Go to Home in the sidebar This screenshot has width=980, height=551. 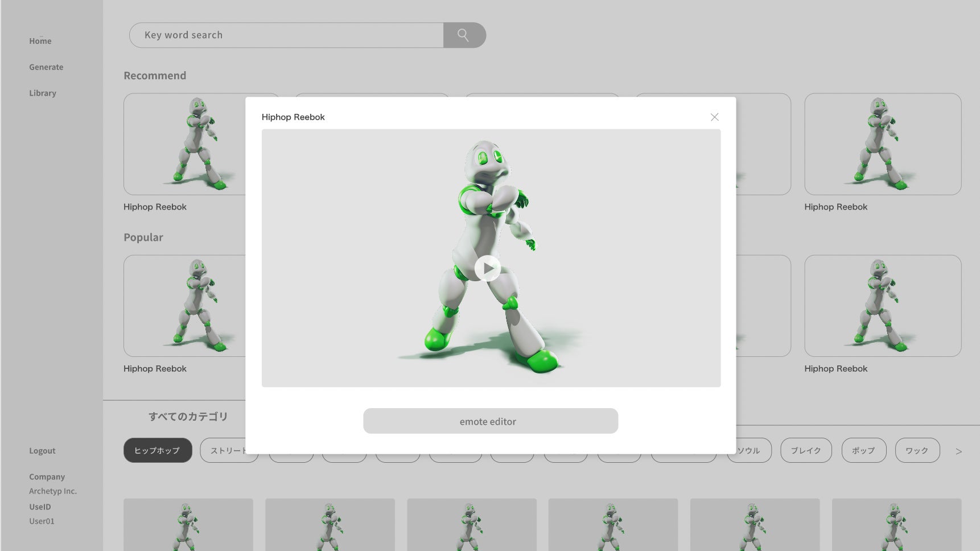click(x=40, y=41)
